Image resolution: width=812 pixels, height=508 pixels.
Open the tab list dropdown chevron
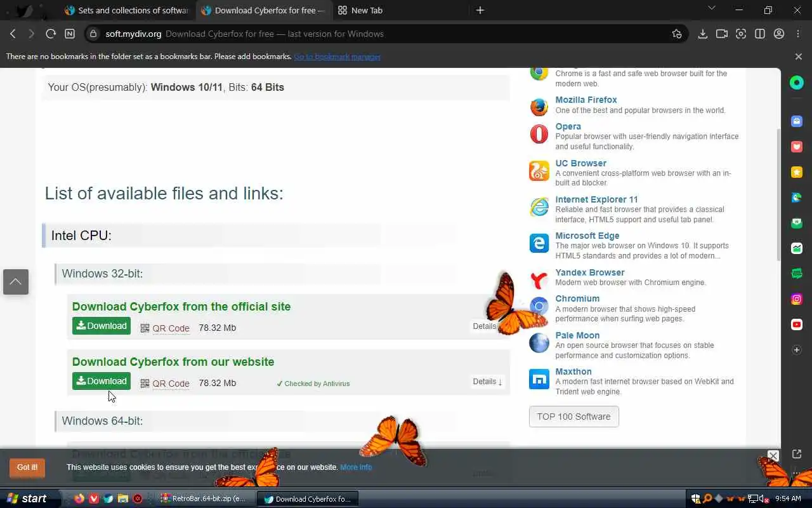tap(711, 8)
